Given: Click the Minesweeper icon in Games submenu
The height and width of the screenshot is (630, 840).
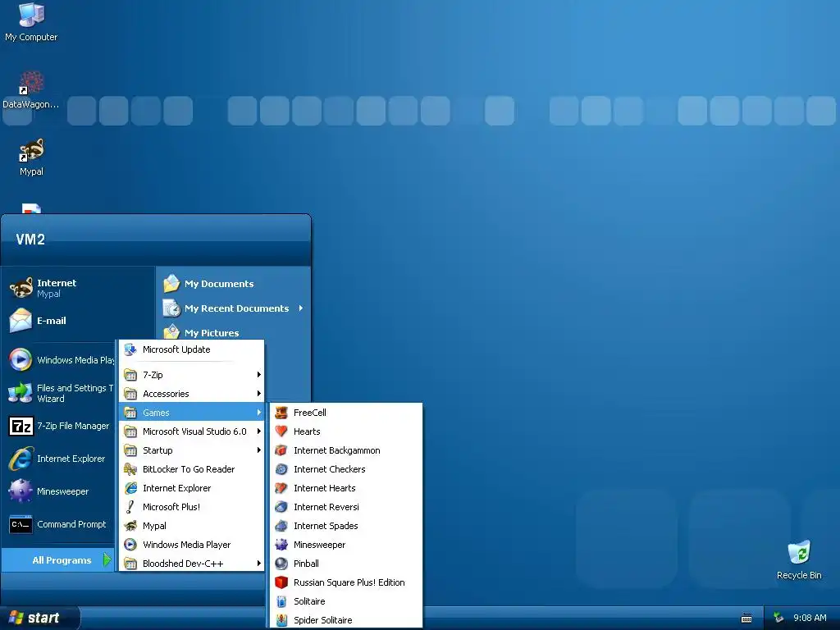Looking at the screenshot, I should coord(281,545).
